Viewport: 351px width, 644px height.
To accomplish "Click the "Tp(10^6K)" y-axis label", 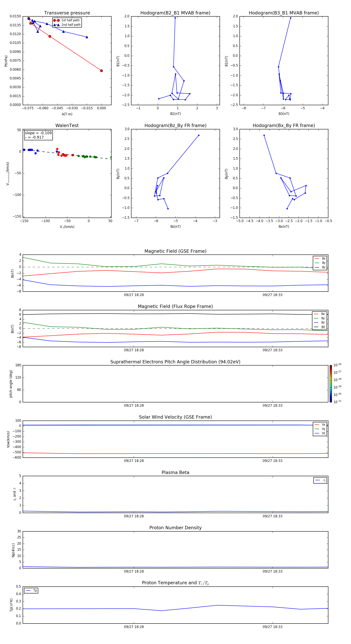I will click(11, 605).
